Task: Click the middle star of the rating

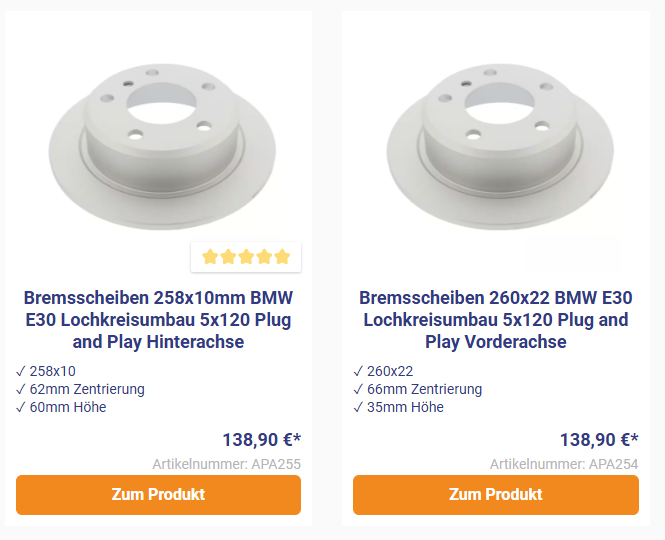Action: point(246,257)
